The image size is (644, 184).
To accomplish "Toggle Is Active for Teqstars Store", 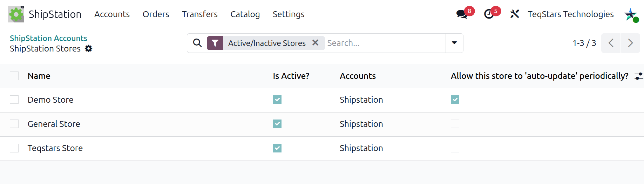I will click(277, 148).
